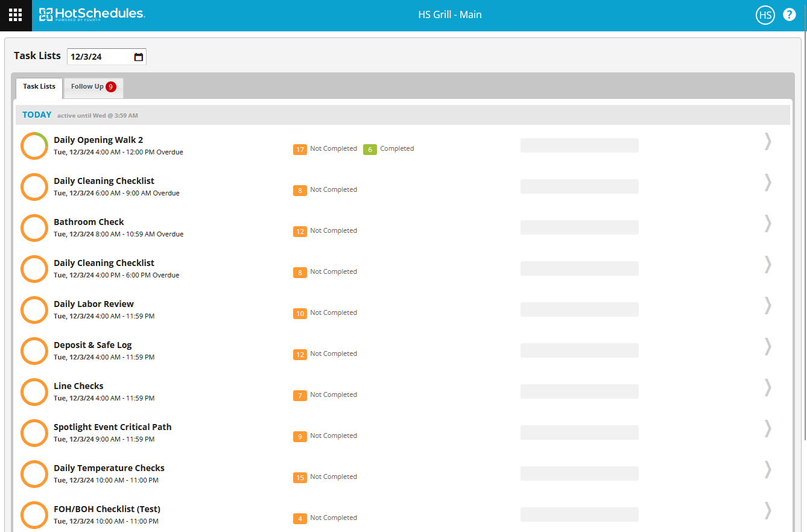Click 'Tue, 12/3/24 8:00 AM - 10:59 AM Overdue'

(x=118, y=234)
